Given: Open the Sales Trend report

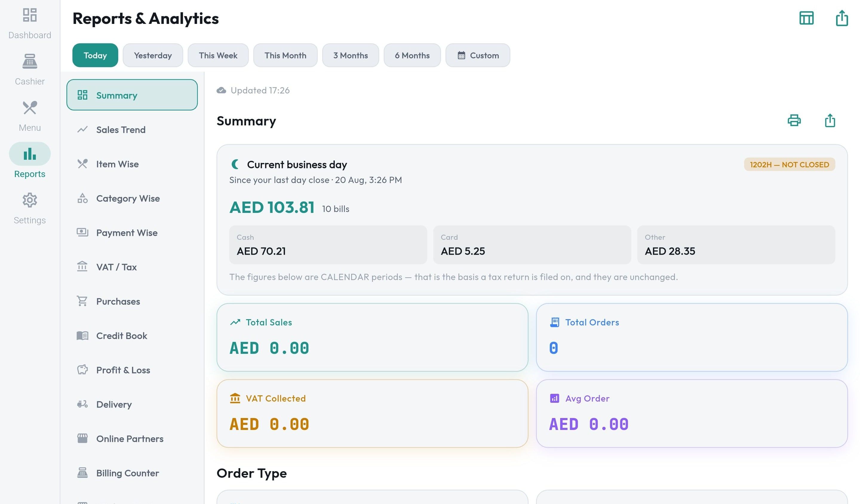Looking at the screenshot, I should [132, 130].
